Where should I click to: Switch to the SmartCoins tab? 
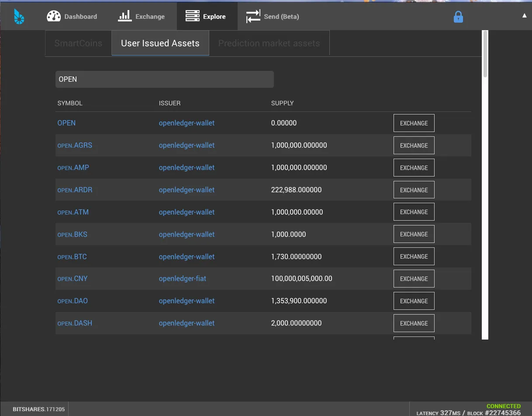tap(78, 43)
